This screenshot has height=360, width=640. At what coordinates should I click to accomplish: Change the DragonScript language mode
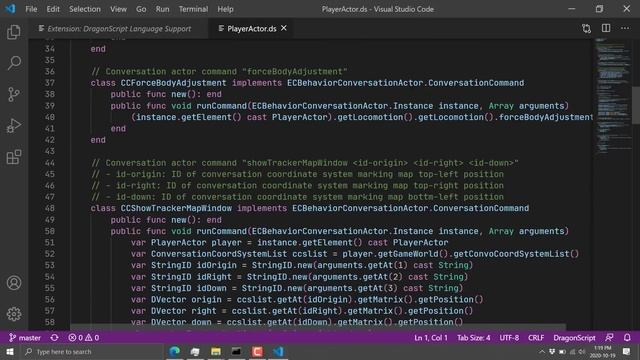pos(574,338)
